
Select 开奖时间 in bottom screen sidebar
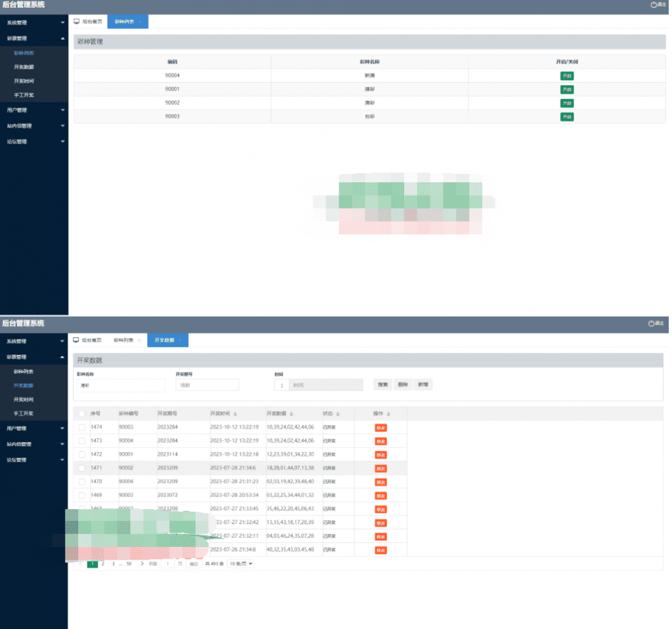click(24, 400)
